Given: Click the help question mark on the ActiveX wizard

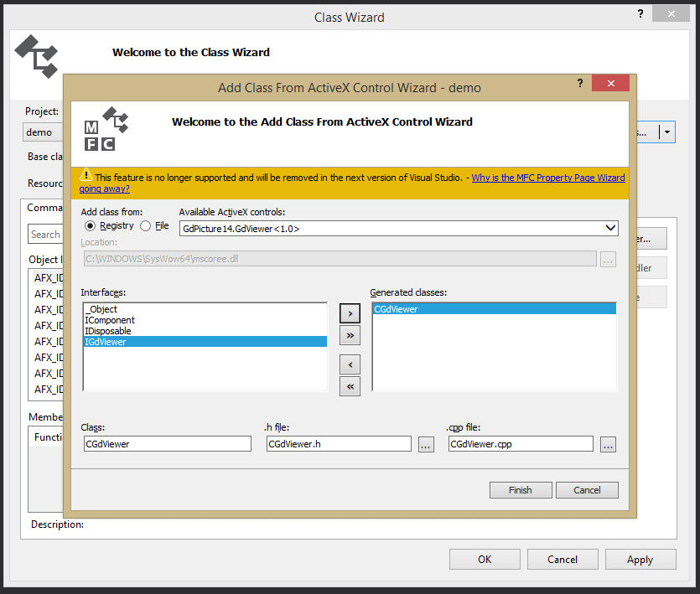Looking at the screenshot, I should point(579,83).
